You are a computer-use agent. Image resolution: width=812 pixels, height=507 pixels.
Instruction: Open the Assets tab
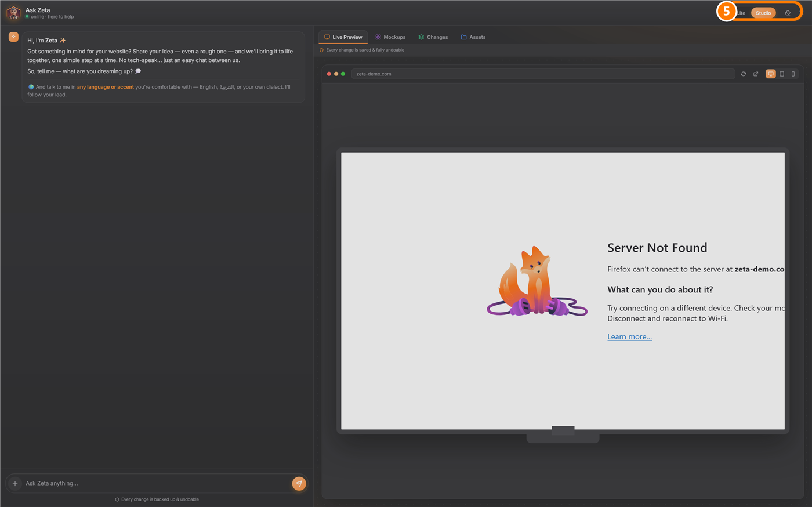coord(473,37)
